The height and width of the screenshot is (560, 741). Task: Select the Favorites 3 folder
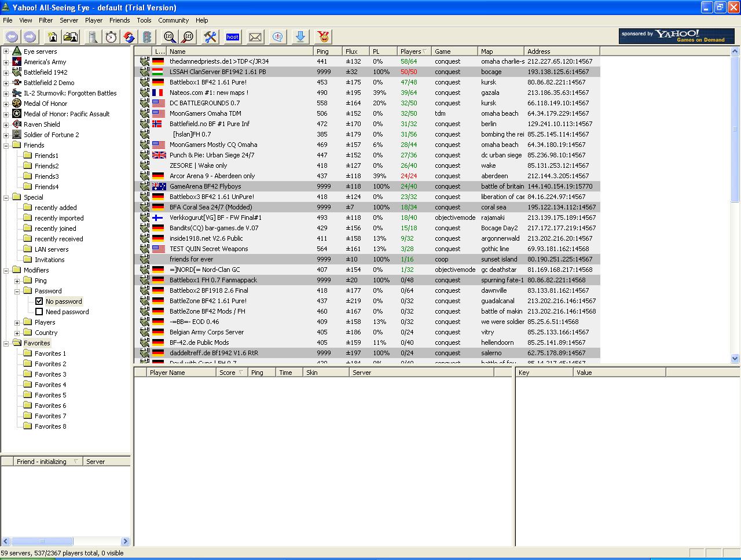click(x=50, y=374)
